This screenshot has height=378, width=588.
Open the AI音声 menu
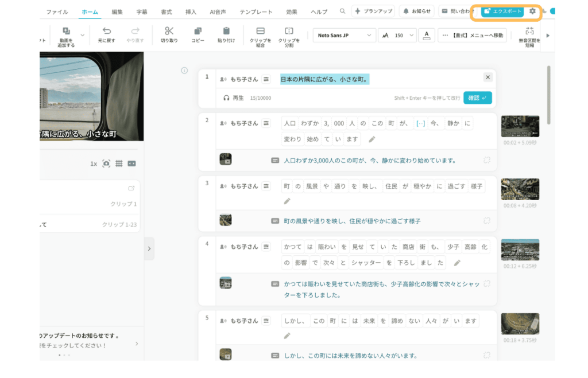[218, 10]
